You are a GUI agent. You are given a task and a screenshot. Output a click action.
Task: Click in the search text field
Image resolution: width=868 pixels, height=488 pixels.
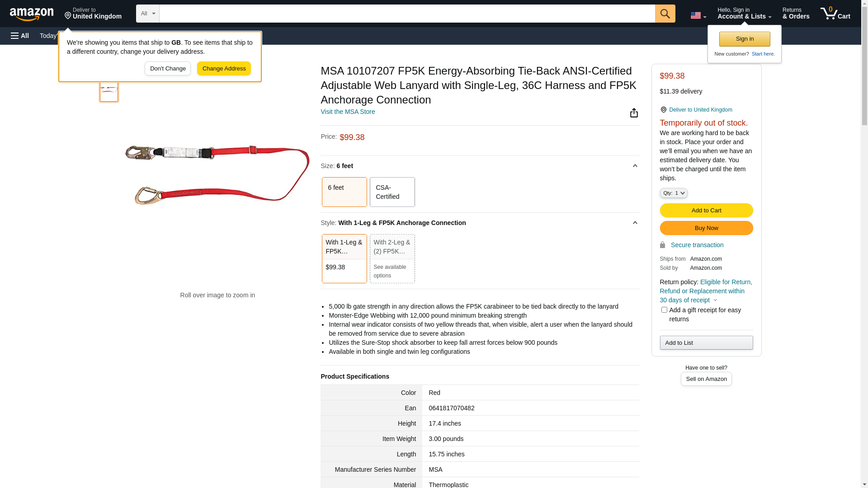pos(407,14)
